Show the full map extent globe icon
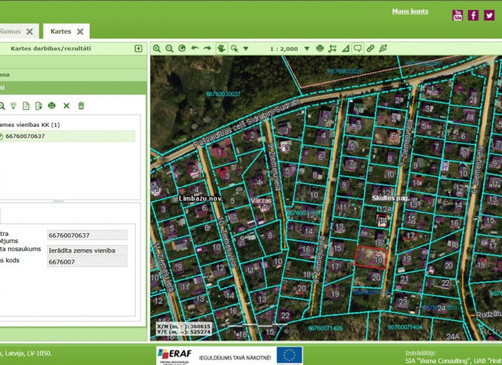502x365 pixels. pyautogui.click(x=182, y=48)
